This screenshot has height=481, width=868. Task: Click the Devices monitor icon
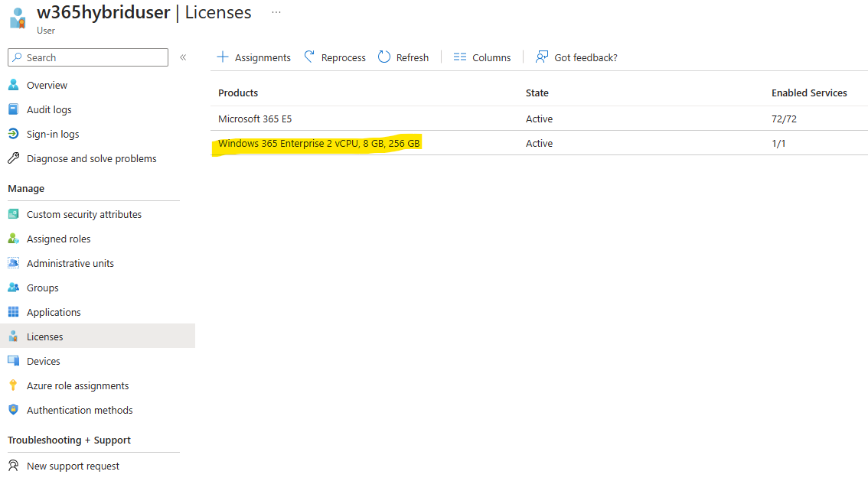pyautogui.click(x=13, y=360)
